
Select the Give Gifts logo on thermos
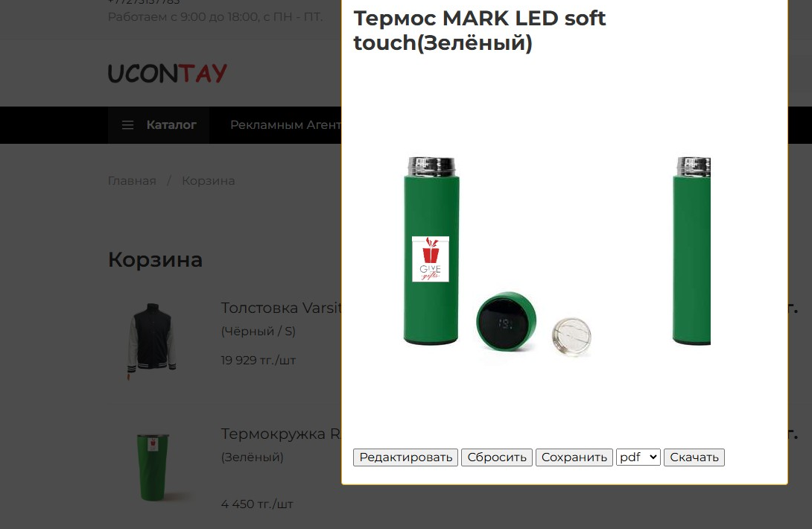point(431,259)
